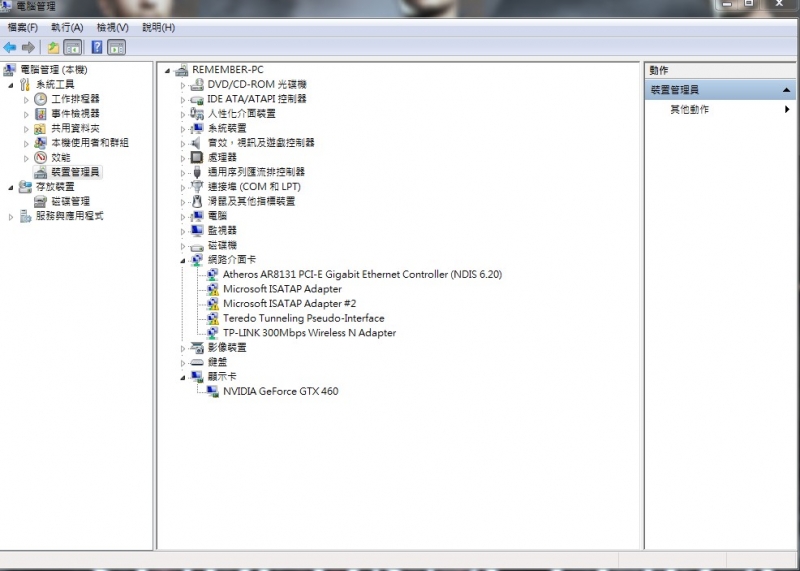Screen dimensions: 800x571
Task: Click the 處理器 processor chip icon
Action: 197,157
